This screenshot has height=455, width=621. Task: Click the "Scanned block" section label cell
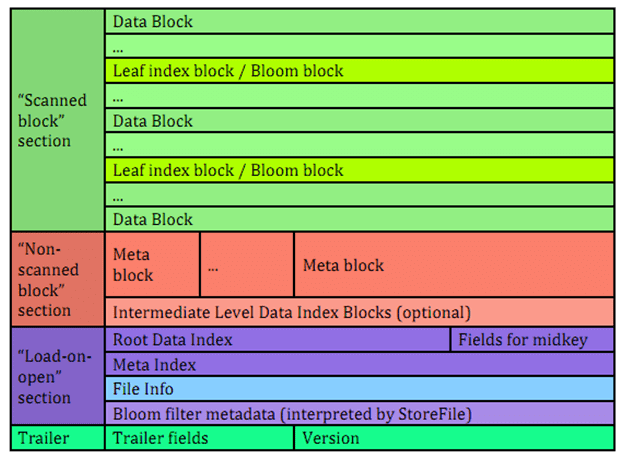(x=57, y=120)
